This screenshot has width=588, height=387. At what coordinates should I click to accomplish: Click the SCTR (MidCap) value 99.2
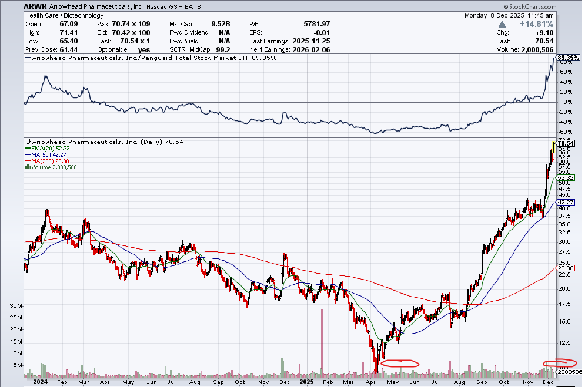[x=223, y=50]
